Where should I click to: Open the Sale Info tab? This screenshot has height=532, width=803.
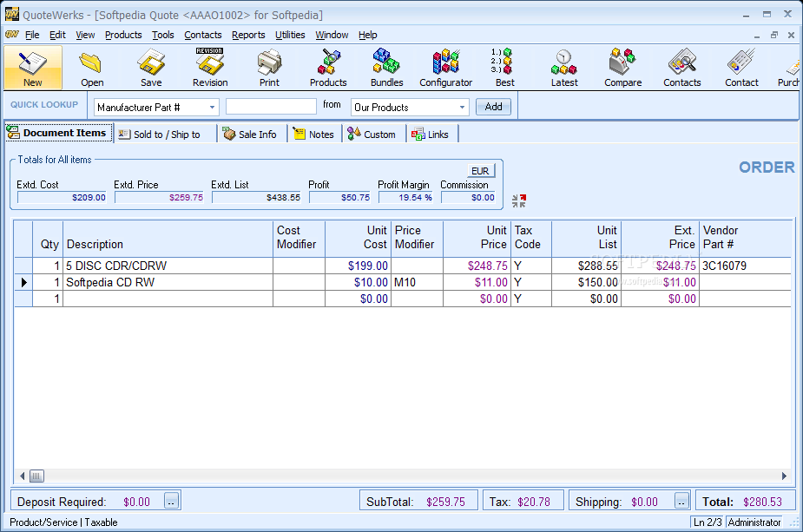(252, 135)
